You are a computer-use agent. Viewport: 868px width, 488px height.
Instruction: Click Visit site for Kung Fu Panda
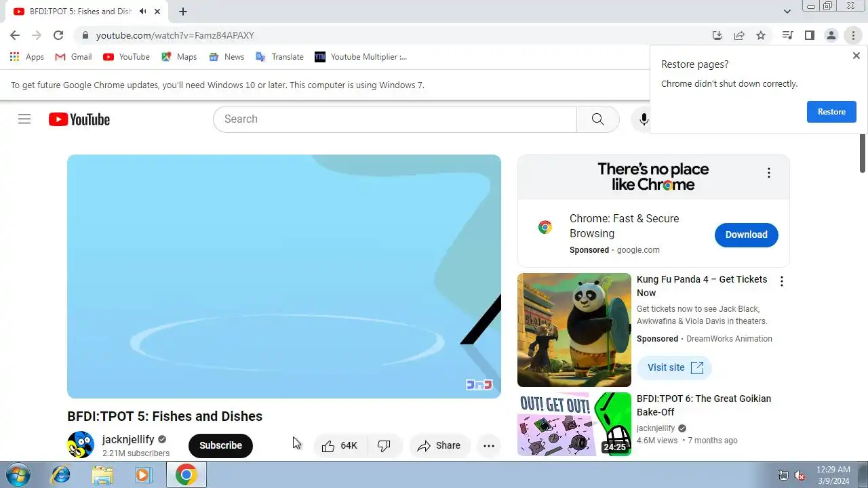click(x=674, y=367)
